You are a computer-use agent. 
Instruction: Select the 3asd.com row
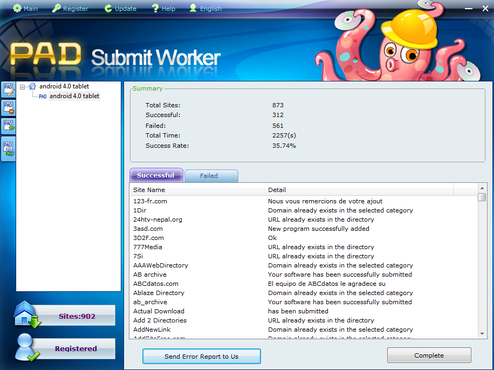click(304, 229)
